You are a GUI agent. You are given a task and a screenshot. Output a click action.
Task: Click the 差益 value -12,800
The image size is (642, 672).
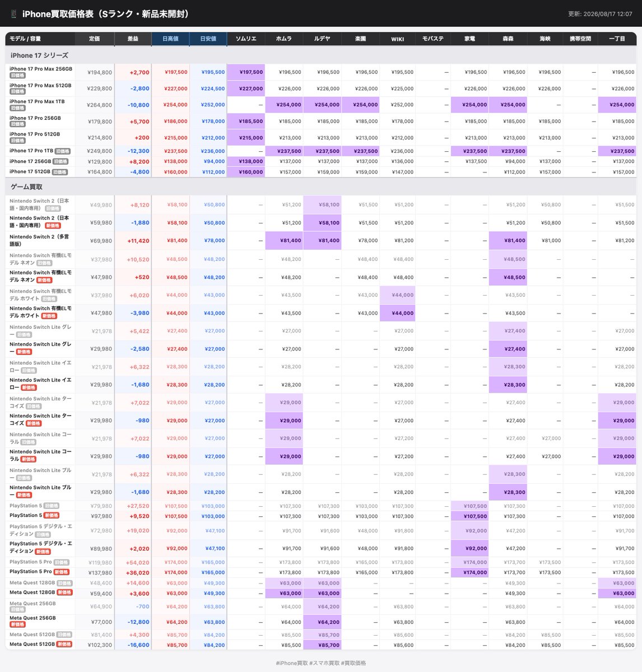(139, 622)
